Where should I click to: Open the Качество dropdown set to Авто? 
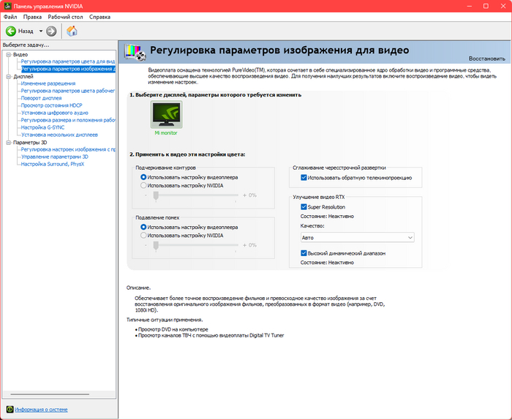(x=357, y=237)
